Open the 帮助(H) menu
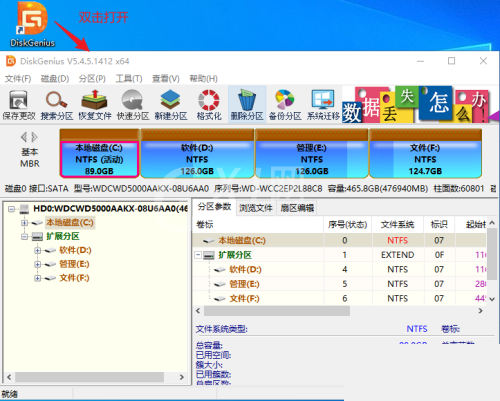 (x=203, y=79)
